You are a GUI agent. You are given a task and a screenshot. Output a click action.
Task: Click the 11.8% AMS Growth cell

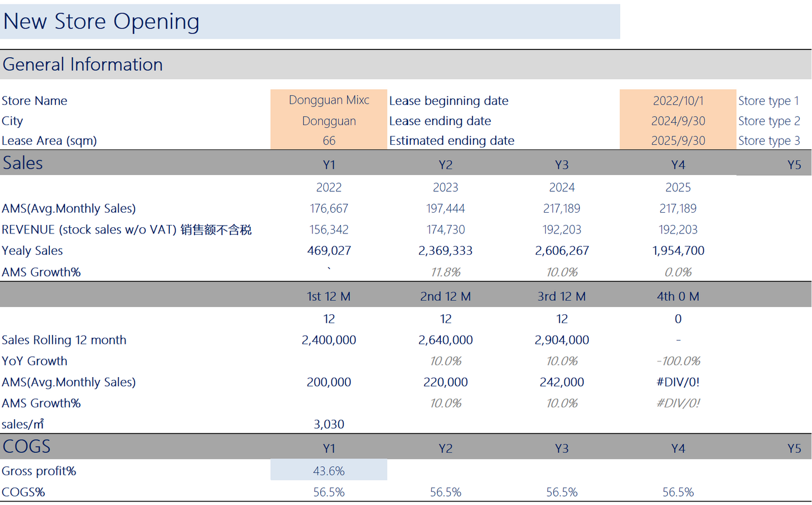(x=445, y=272)
